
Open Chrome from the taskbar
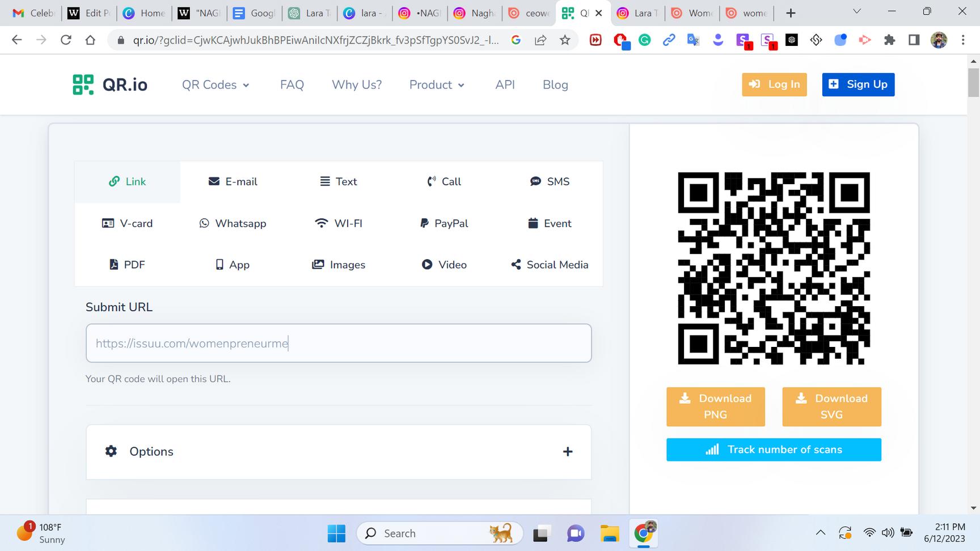click(643, 533)
